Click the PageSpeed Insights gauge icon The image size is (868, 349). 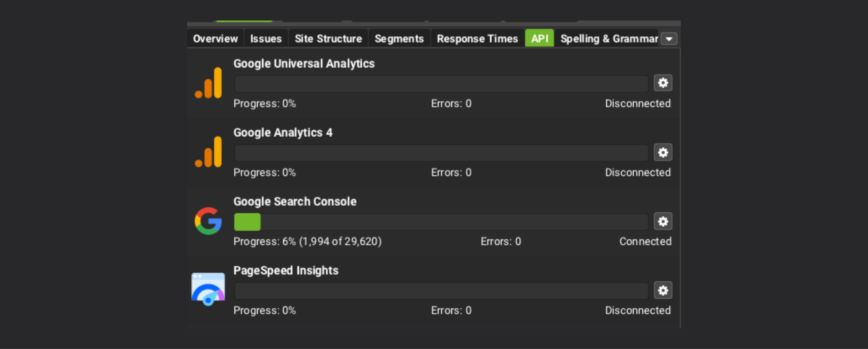pyautogui.click(x=208, y=289)
